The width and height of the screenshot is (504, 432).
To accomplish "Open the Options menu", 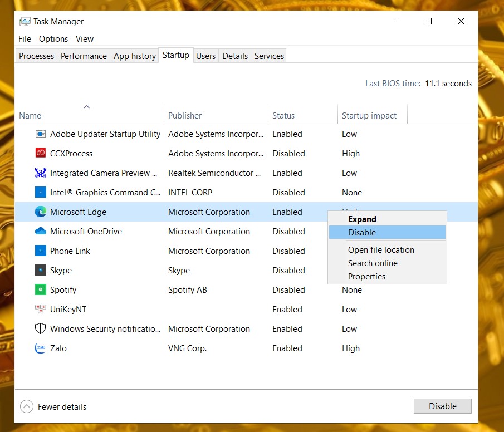I will 53,39.
